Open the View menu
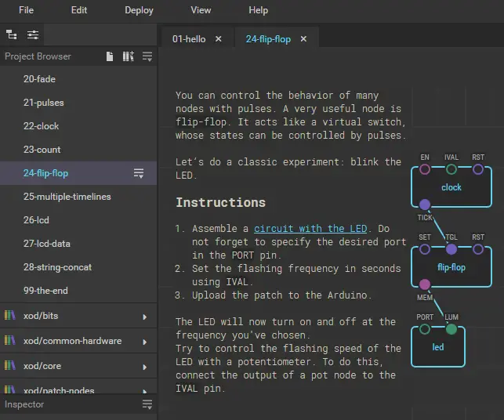 click(201, 10)
